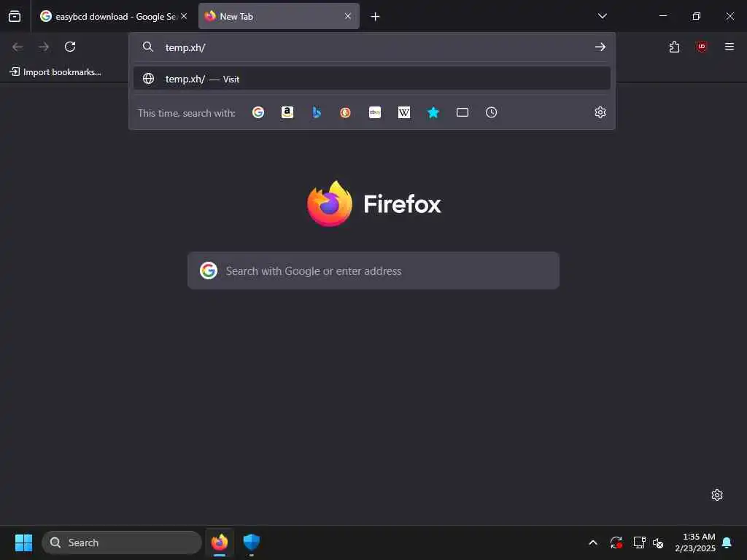Switch to easybcd download Google Search tab
This screenshot has width=747, height=560.
(113, 16)
